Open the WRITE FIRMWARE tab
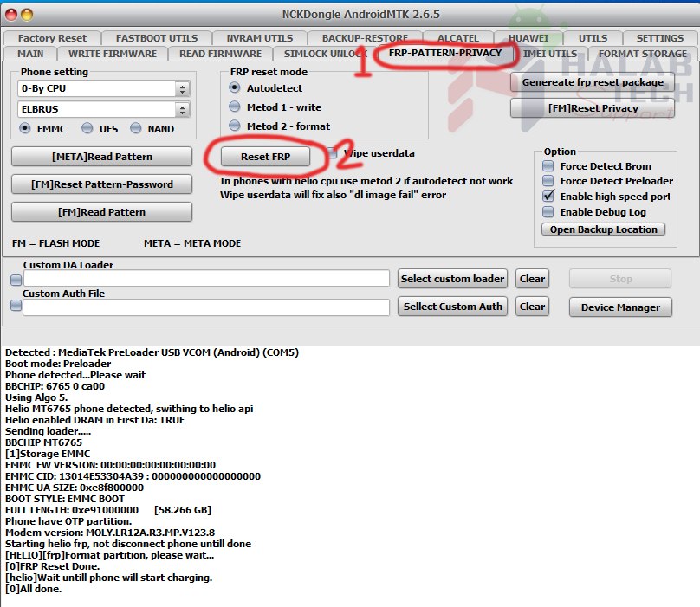The height and width of the screenshot is (607, 700). (113, 54)
